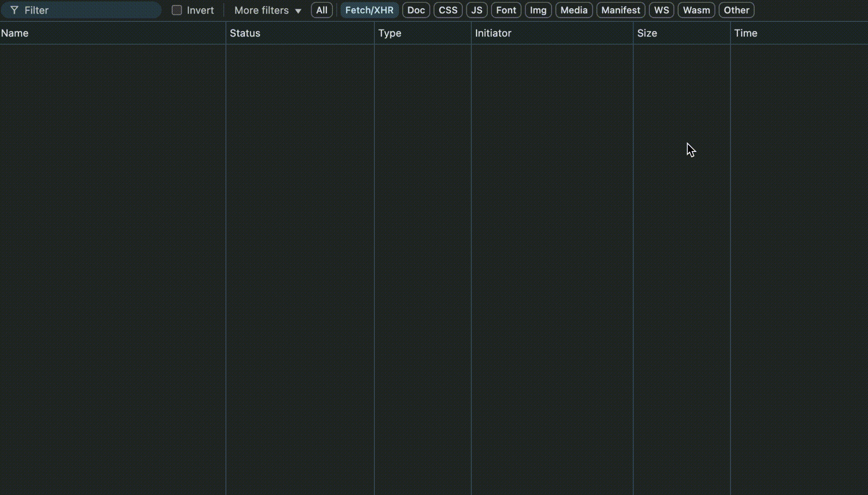
Task: Sort by the Time column header
Action: click(799, 33)
